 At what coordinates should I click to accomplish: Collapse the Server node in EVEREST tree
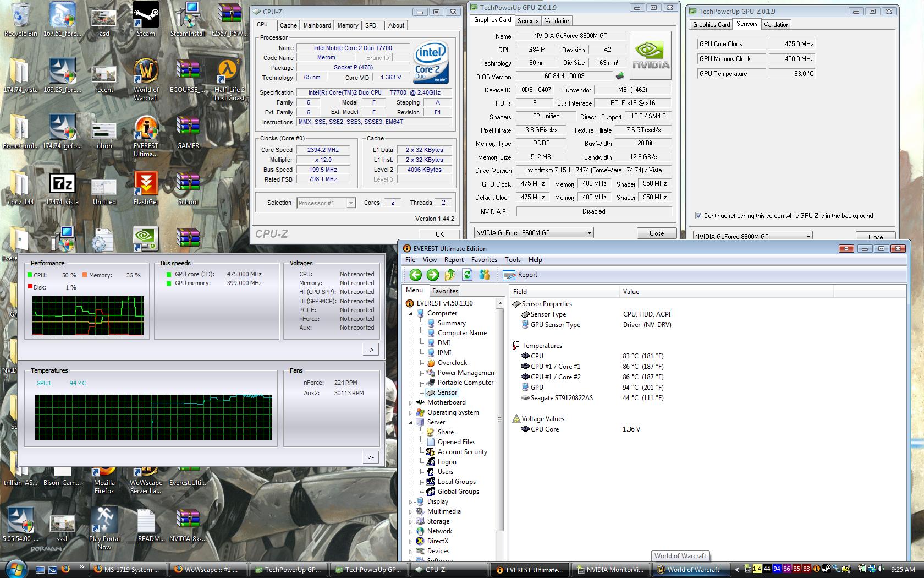pos(410,422)
